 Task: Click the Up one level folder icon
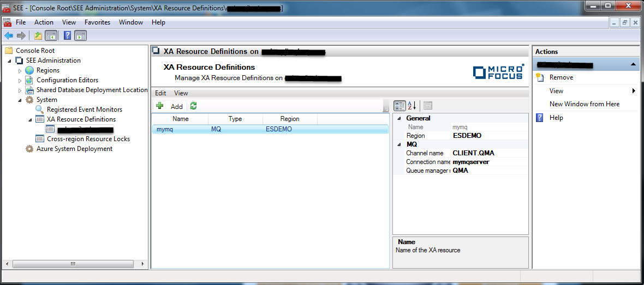[x=38, y=35]
